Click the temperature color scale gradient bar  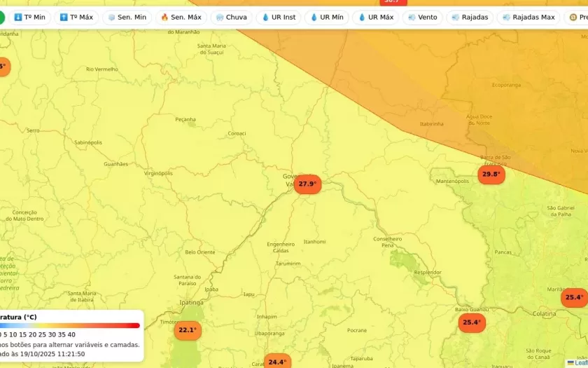click(70, 325)
